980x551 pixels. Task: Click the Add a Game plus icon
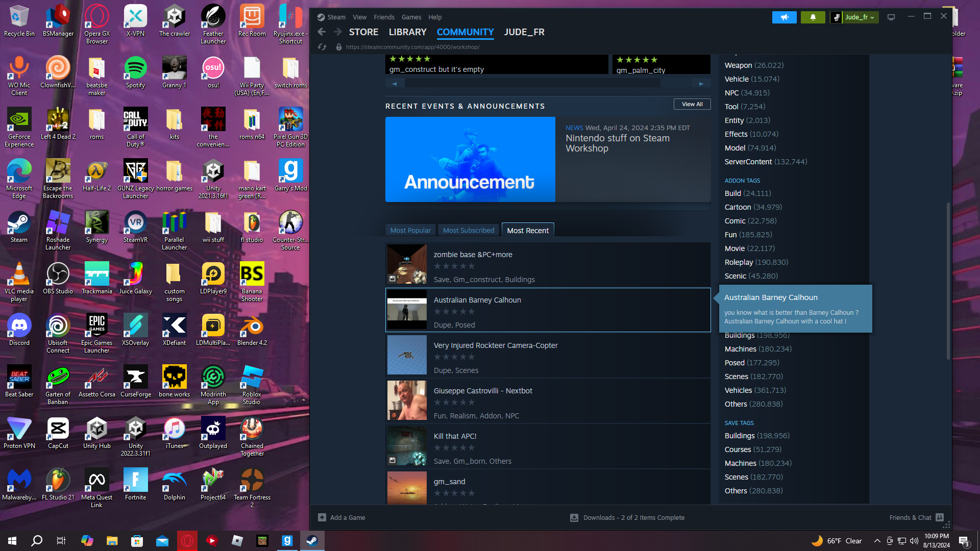click(x=322, y=517)
